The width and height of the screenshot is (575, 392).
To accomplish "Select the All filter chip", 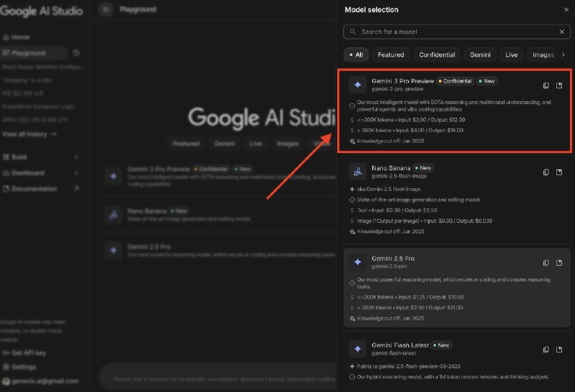I will click(355, 55).
